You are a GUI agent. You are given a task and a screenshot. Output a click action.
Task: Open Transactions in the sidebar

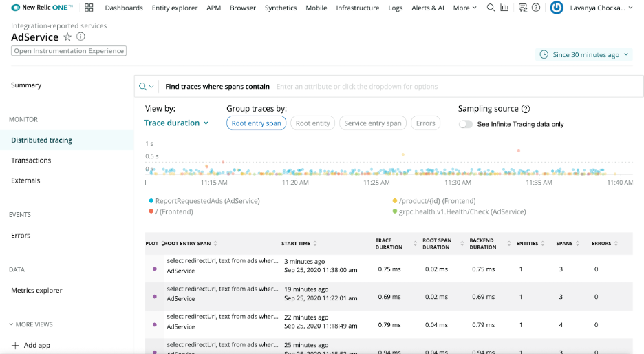click(31, 160)
